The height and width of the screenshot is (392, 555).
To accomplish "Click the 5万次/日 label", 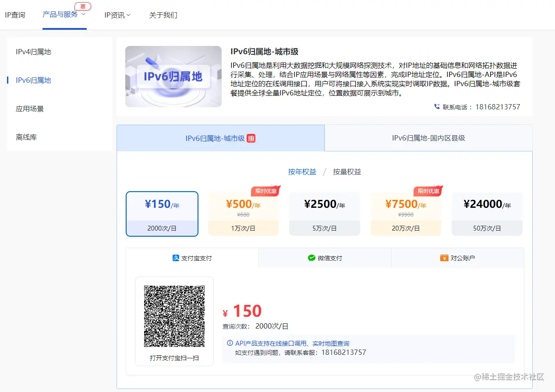I will pyautogui.click(x=325, y=228).
